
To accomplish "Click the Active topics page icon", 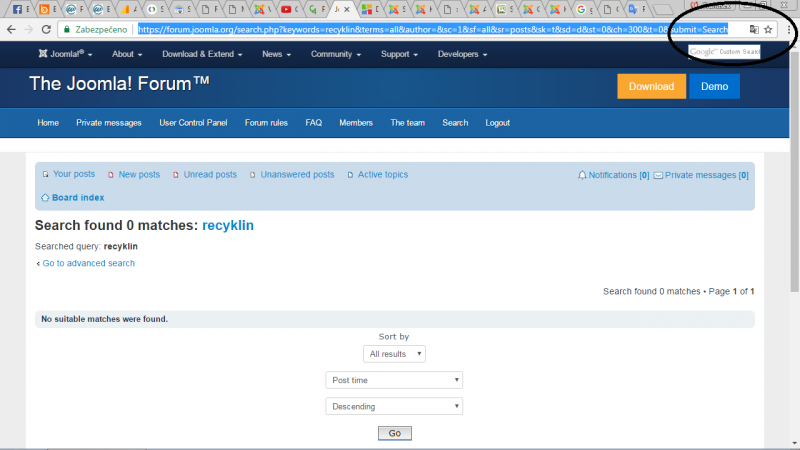I will (350, 175).
